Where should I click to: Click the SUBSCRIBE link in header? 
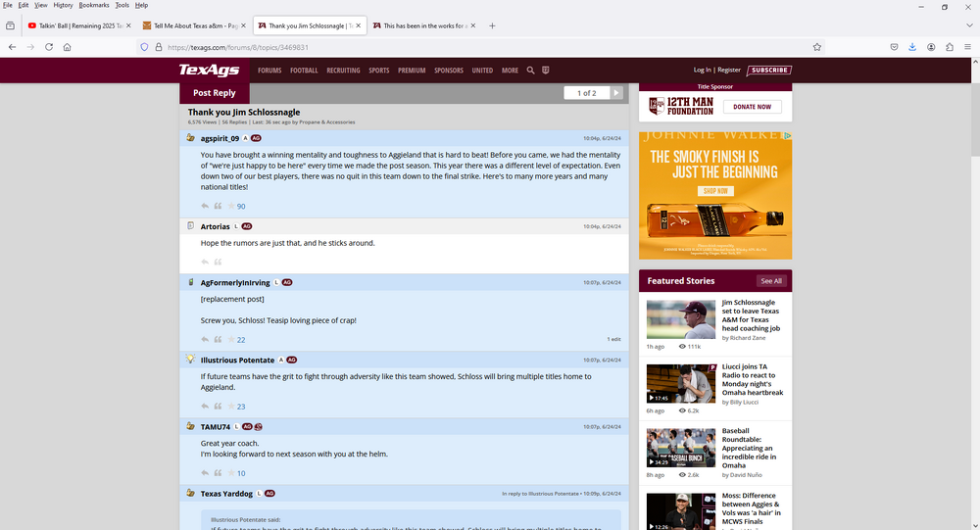coord(769,71)
